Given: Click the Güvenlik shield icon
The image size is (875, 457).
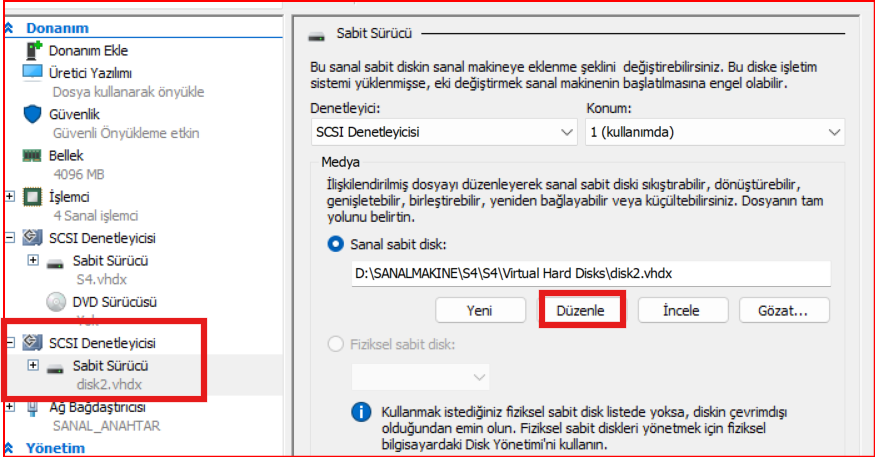Looking at the screenshot, I should tap(32, 115).
